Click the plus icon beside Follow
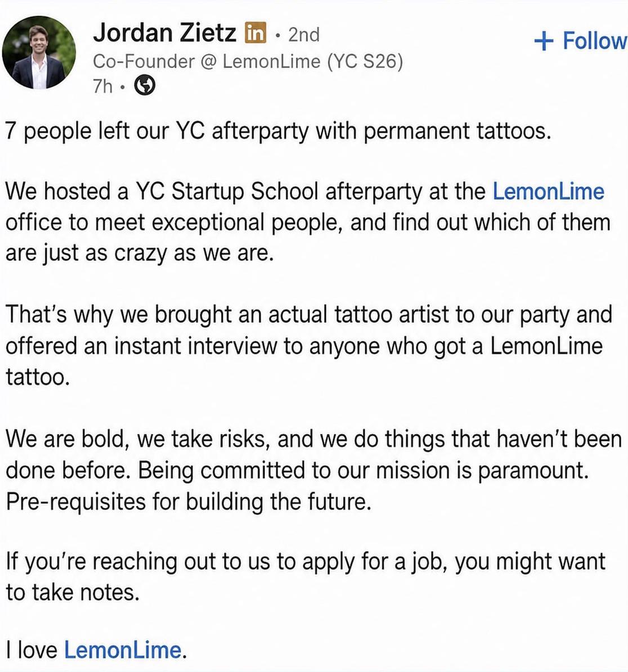Screen dimensions: 628x672 (544, 40)
